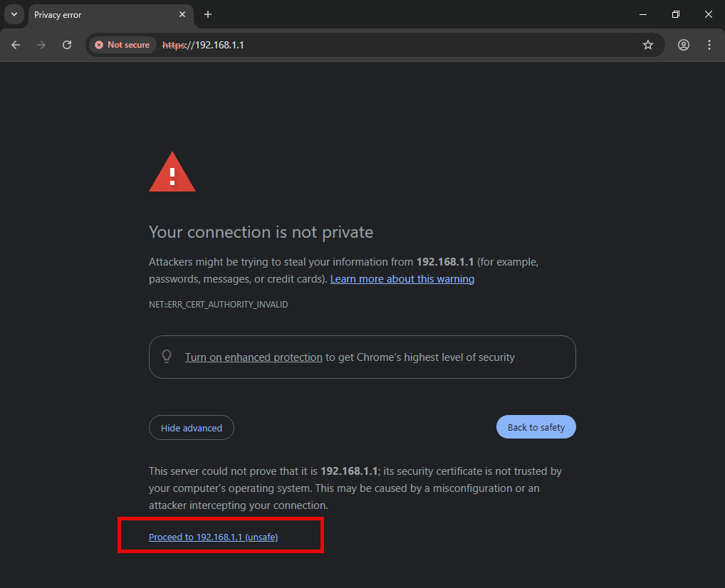
Task: Open the Chrome profile icon
Action: (684, 45)
